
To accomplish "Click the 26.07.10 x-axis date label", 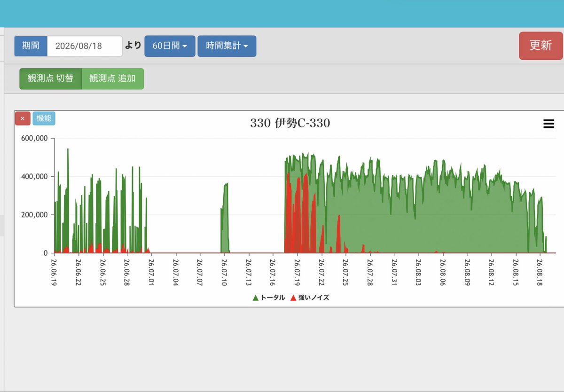I will click(x=224, y=271).
